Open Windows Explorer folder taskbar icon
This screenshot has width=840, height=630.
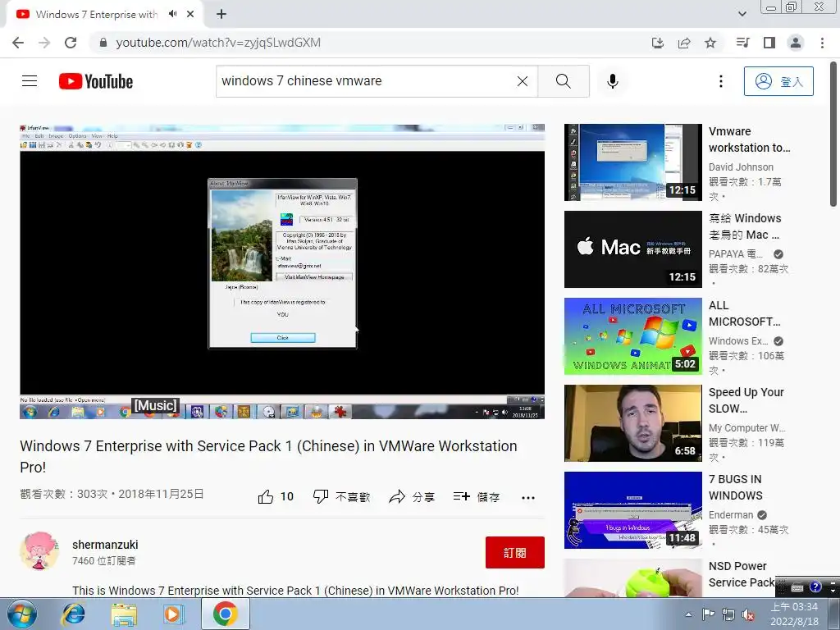pos(124,614)
